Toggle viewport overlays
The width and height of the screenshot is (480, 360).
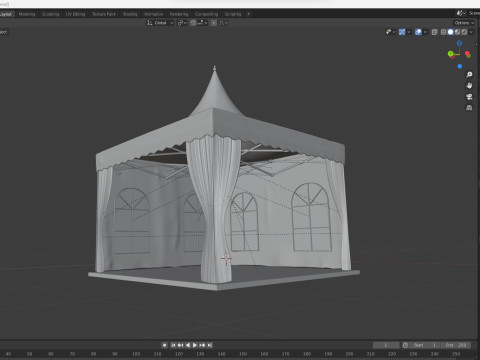[x=418, y=32]
